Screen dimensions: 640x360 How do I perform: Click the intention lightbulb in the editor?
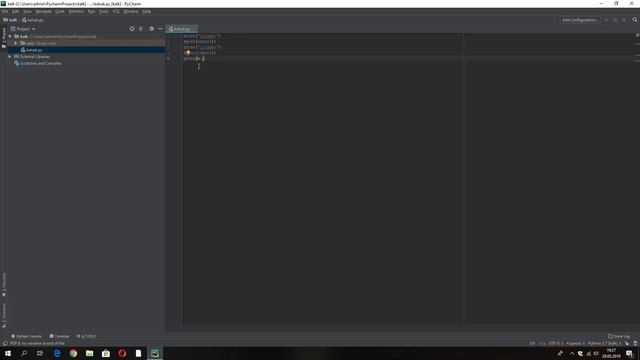(187, 53)
